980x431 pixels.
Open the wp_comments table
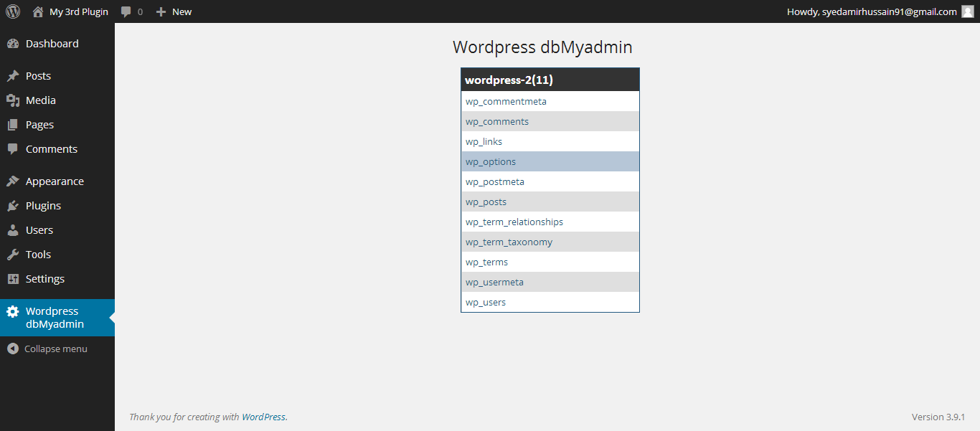tap(550, 121)
